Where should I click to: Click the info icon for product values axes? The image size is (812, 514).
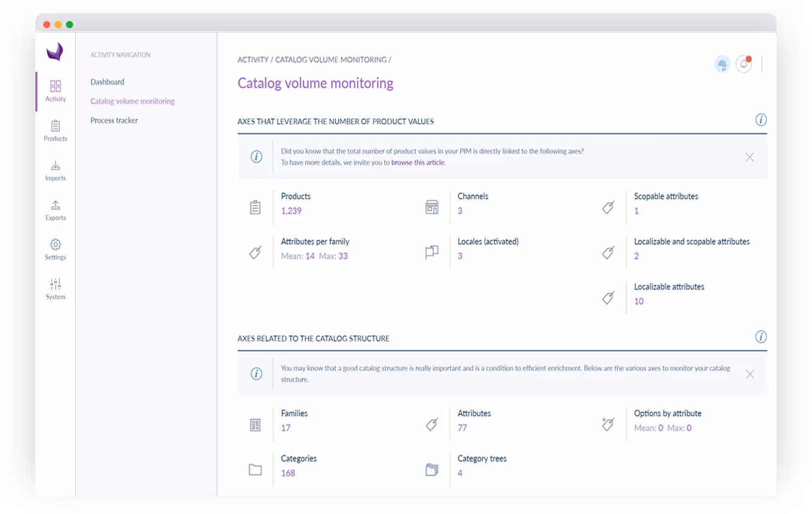[x=761, y=120]
